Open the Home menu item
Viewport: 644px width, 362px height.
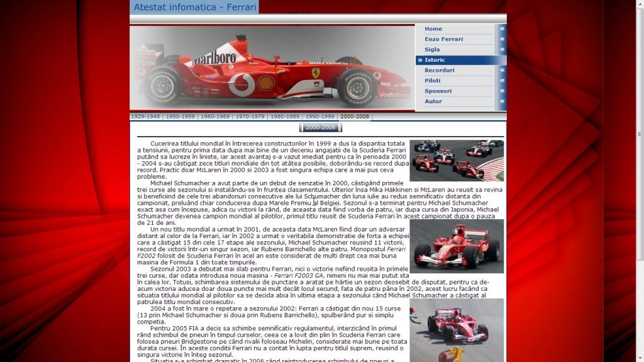[433, 29]
